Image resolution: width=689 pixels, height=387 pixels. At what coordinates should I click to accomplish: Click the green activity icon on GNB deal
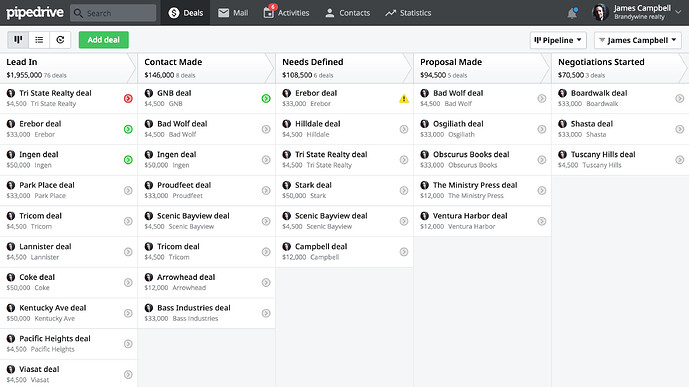pyautogui.click(x=266, y=98)
